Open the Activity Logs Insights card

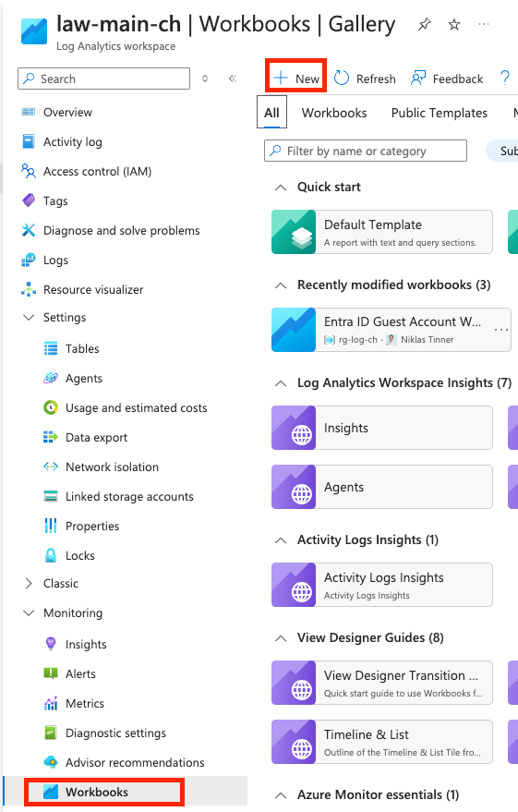(382, 584)
